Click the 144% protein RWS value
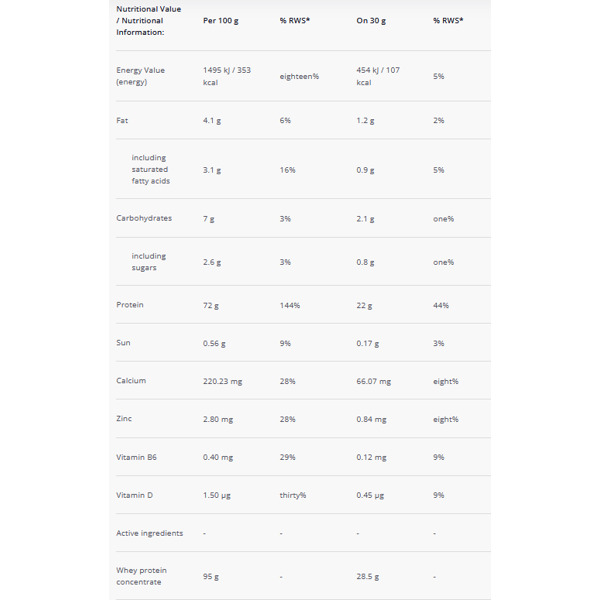 (x=292, y=305)
